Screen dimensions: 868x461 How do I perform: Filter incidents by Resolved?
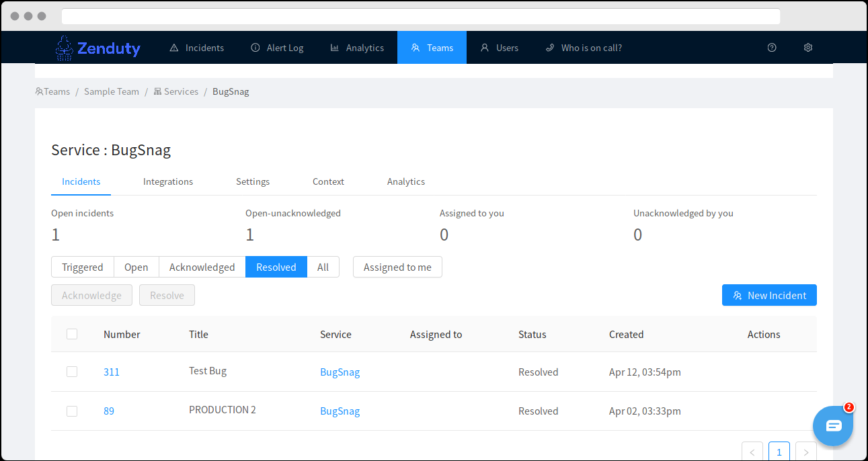(x=276, y=267)
